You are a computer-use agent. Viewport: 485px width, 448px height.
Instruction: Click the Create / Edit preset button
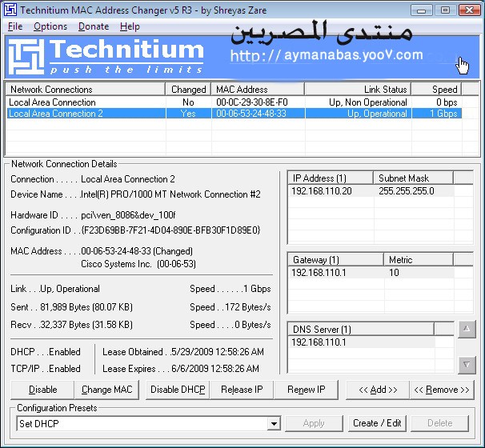tap(377, 423)
